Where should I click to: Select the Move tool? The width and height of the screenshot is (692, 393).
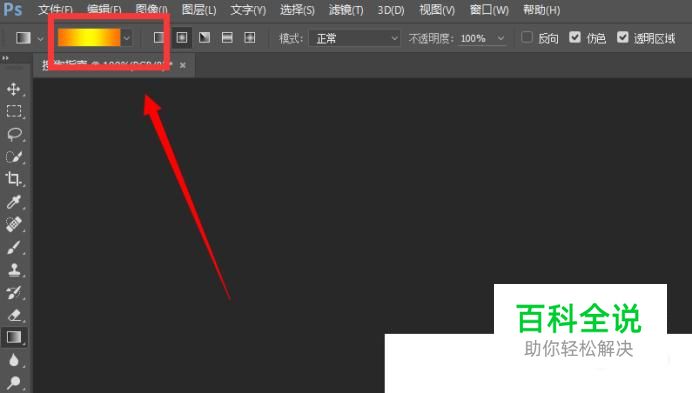[x=14, y=89]
